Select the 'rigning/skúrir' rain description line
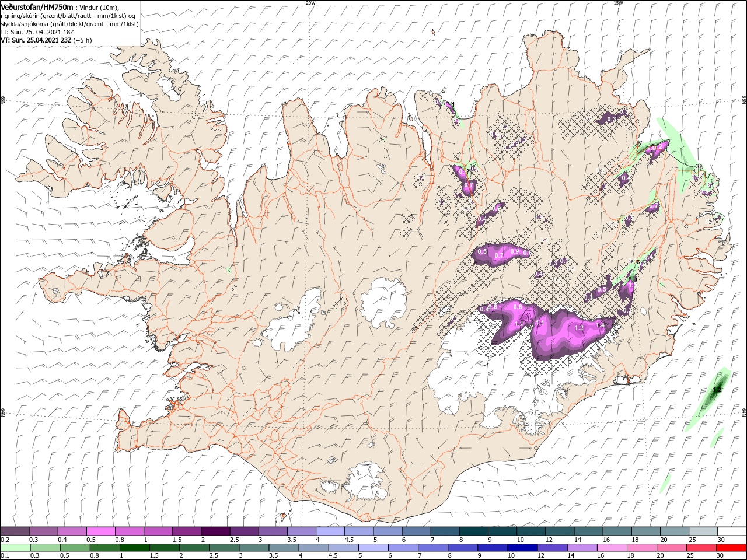The width and height of the screenshot is (747, 560). point(67,16)
